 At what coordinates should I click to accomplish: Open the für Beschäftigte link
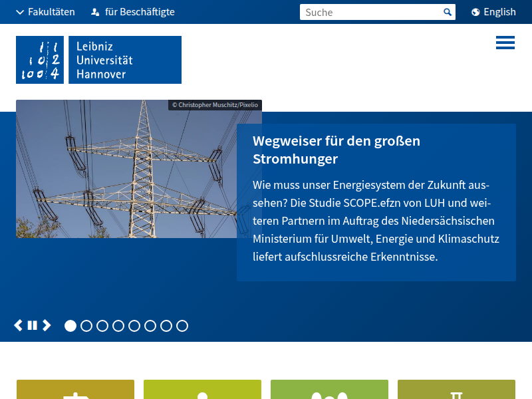click(133, 12)
